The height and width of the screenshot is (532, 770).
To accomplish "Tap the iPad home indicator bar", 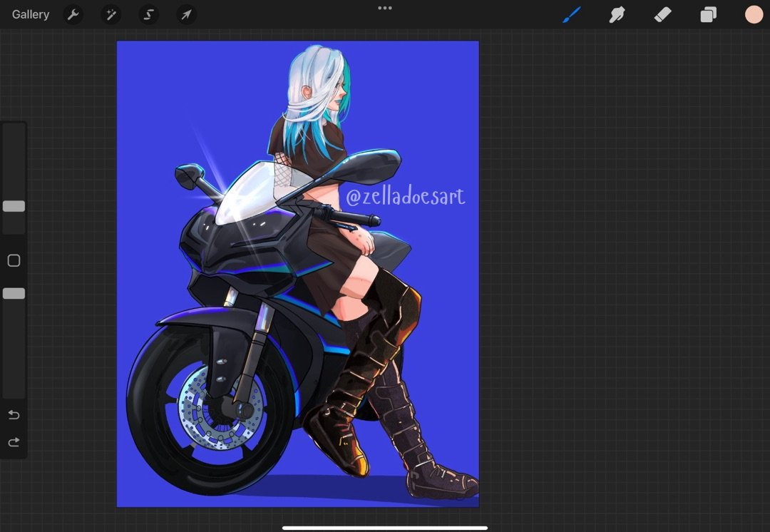I will [385, 528].
